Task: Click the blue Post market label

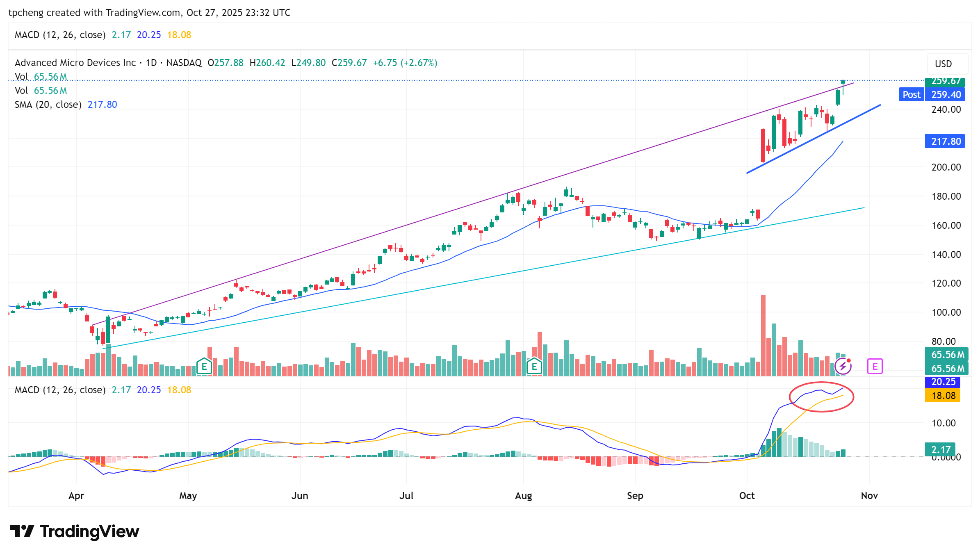Action: [911, 95]
